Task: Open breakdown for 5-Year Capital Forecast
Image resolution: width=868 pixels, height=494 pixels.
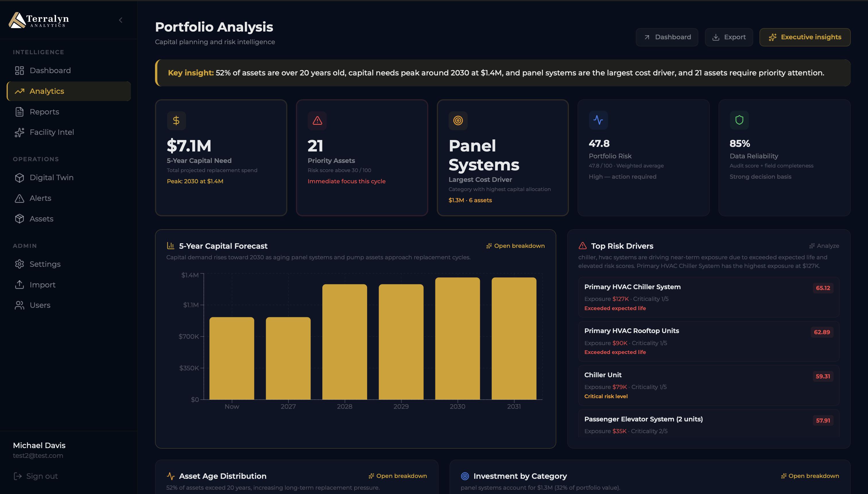Action: coord(515,246)
